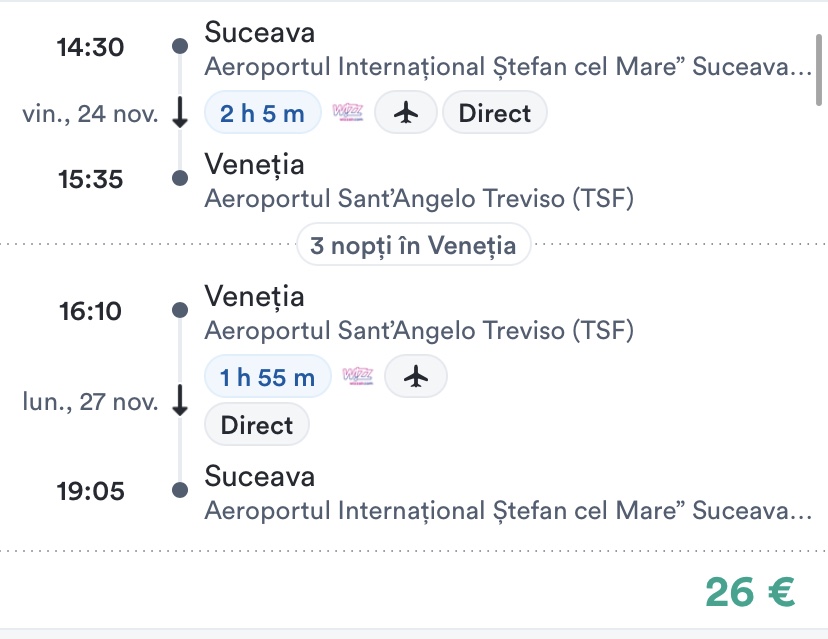The width and height of the screenshot is (828, 639).
Task: Click the 2 h 5 m duration badge
Action: (x=262, y=113)
